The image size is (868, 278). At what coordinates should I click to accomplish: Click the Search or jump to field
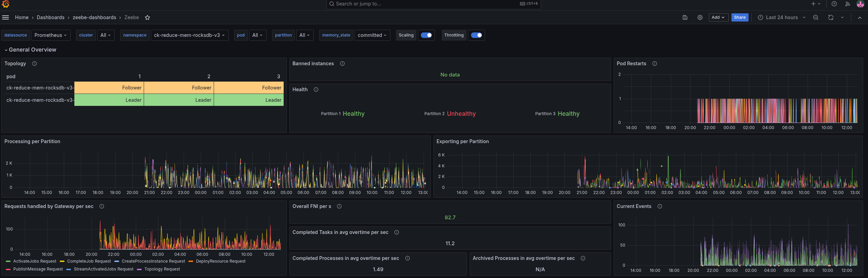[x=433, y=4]
